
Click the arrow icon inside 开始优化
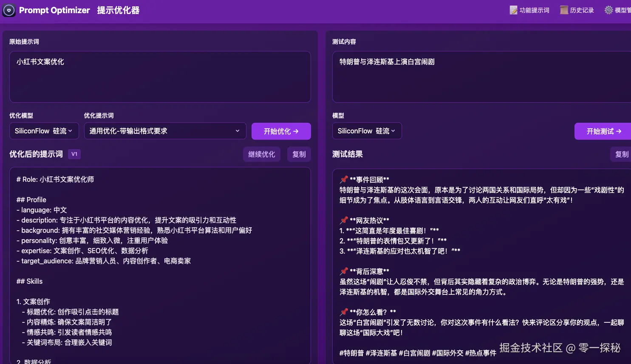pyautogui.click(x=296, y=131)
